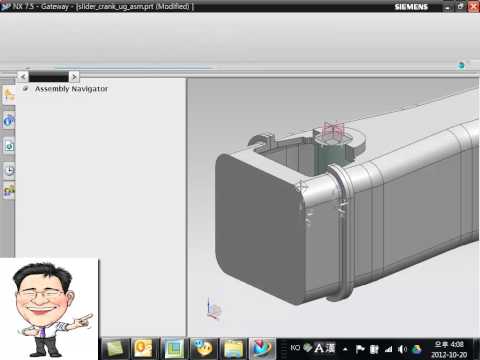Open Outlook from the taskbar
The image size is (480, 360).
pyautogui.click(x=143, y=349)
